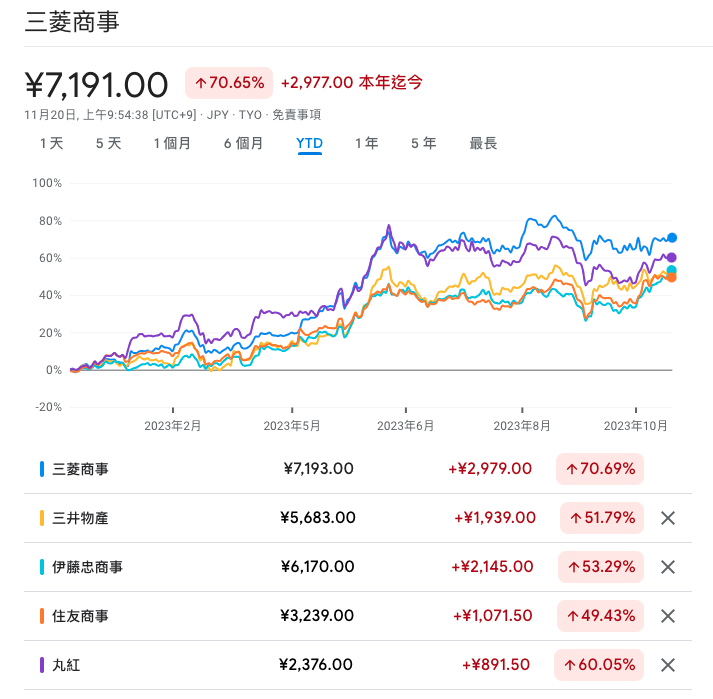713x699 pixels.
Task: Select the 1天 time range tab
Action: [51, 143]
